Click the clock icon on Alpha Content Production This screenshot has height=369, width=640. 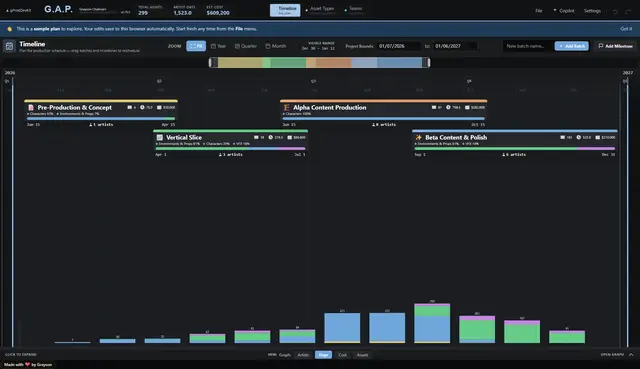448,107
